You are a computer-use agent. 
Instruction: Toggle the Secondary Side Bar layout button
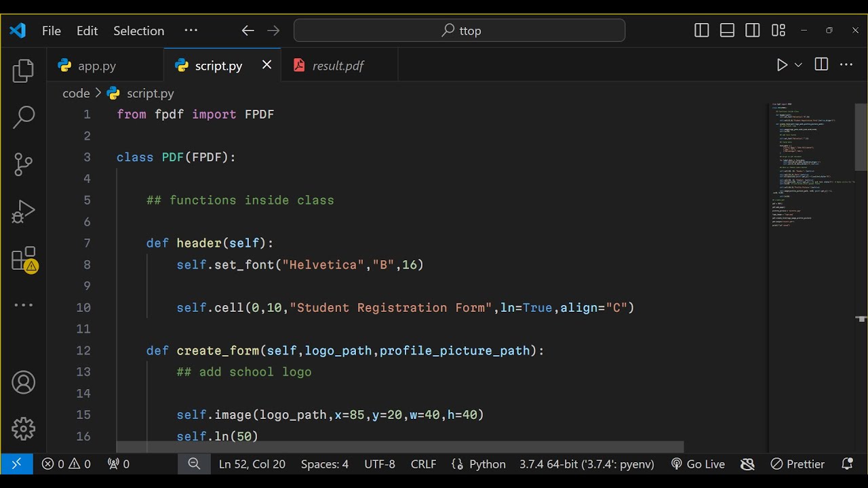pyautogui.click(x=753, y=30)
